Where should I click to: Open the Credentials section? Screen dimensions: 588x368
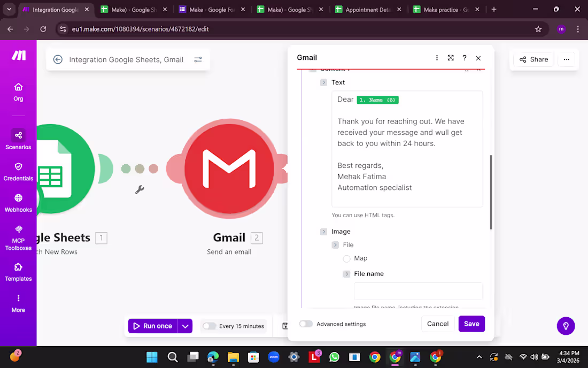(x=18, y=172)
